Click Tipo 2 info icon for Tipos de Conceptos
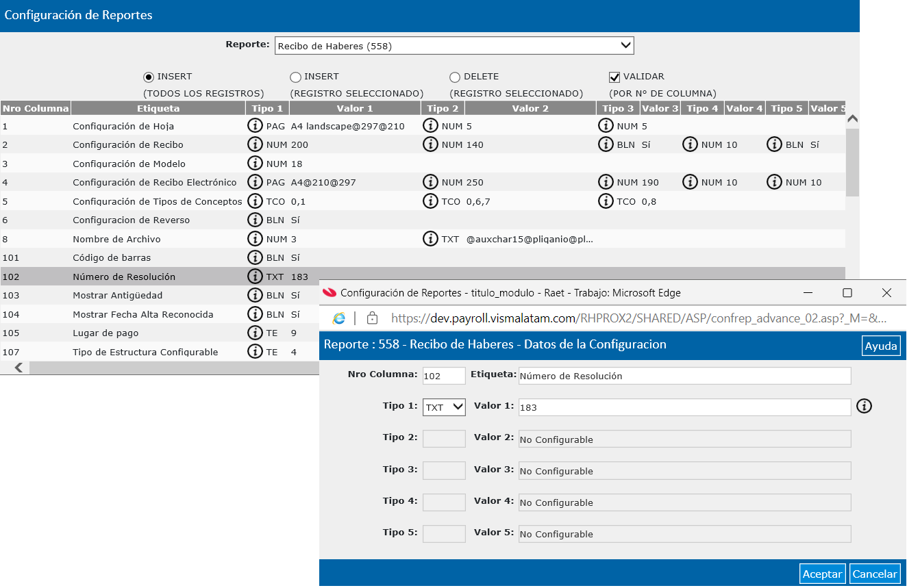 pyautogui.click(x=430, y=201)
